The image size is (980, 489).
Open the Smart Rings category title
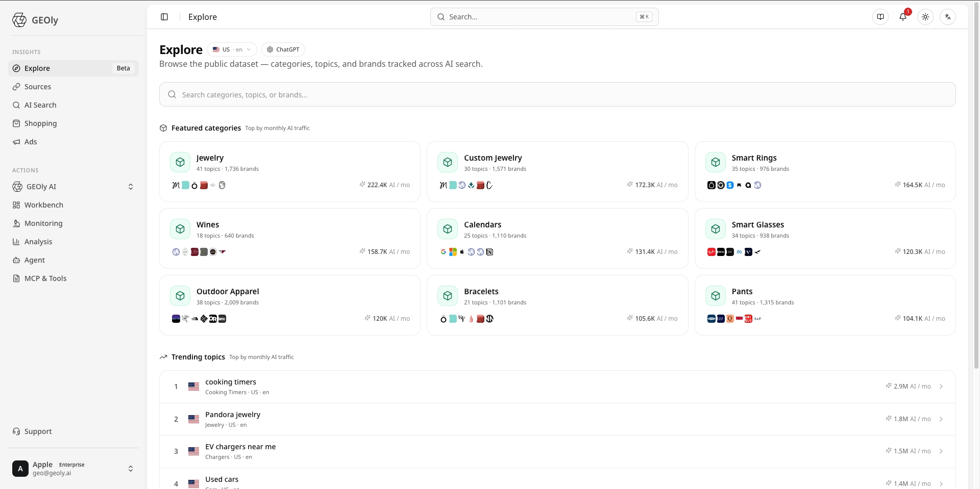click(x=754, y=158)
